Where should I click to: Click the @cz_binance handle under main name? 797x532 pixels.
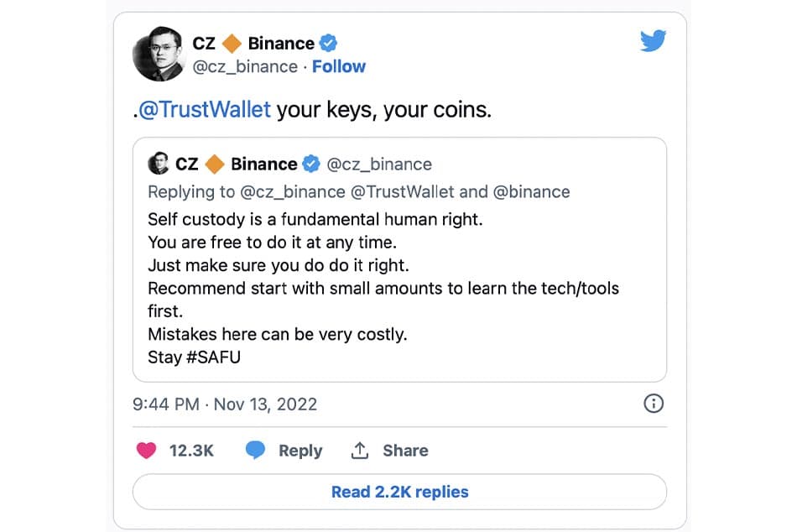(x=245, y=66)
